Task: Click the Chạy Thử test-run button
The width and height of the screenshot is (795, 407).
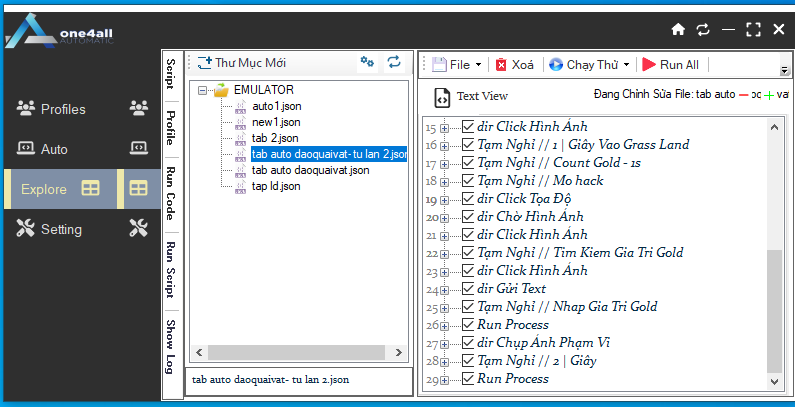Action: (584, 65)
